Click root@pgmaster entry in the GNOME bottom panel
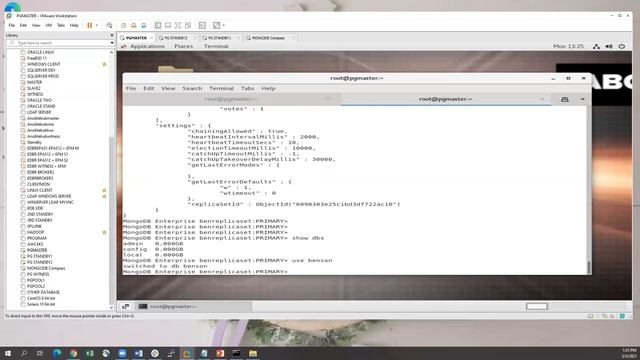Viewport: 640px width, 360px height. point(194,307)
